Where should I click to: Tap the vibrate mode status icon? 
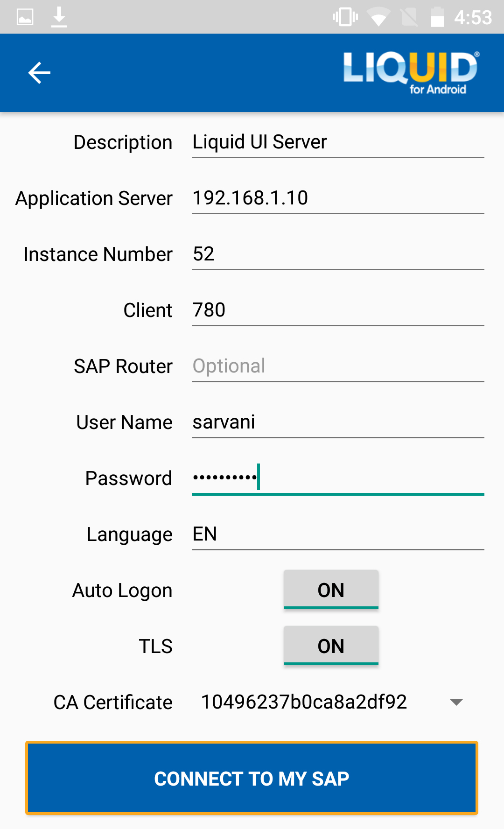pos(345,17)
